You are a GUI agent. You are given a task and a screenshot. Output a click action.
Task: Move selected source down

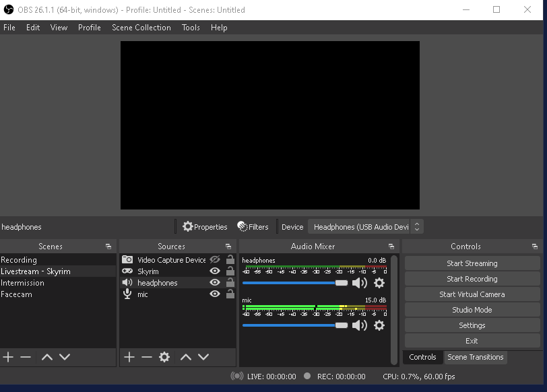click(203, 357)
